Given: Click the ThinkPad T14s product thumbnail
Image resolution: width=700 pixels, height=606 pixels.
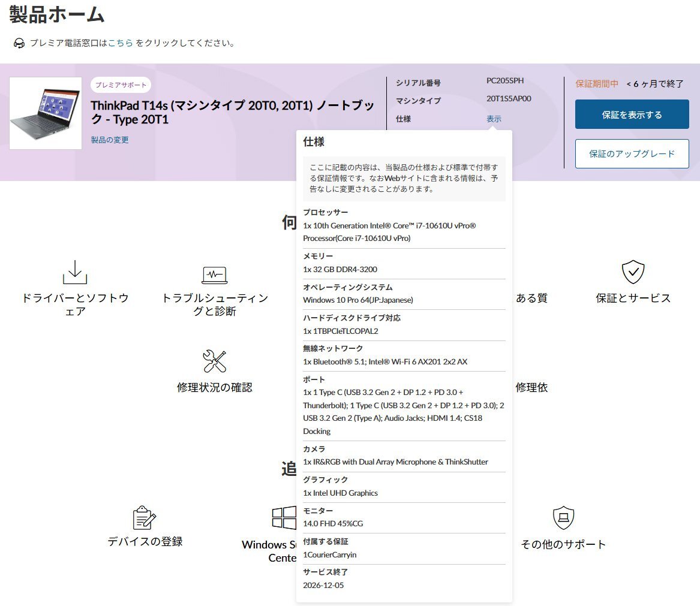Looking at the screenshot, I should 46,113.
